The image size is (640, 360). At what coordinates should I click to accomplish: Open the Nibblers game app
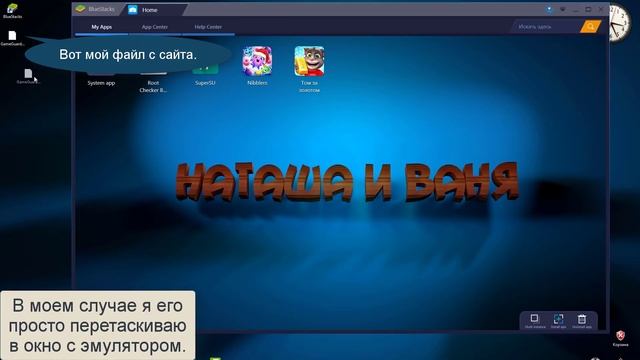pyautogui.click(x=257, y=61)
